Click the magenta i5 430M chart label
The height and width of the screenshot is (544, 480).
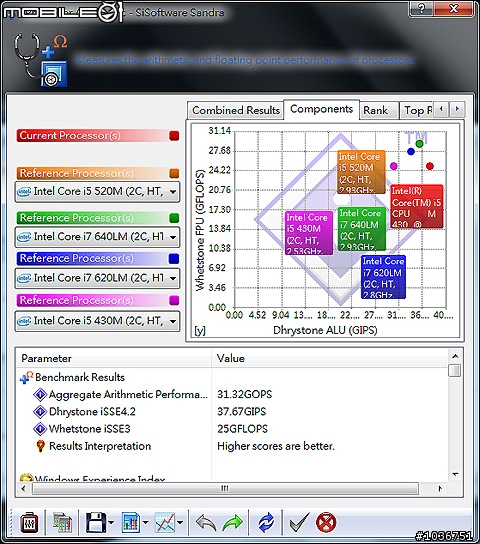(x=309, y=233)
